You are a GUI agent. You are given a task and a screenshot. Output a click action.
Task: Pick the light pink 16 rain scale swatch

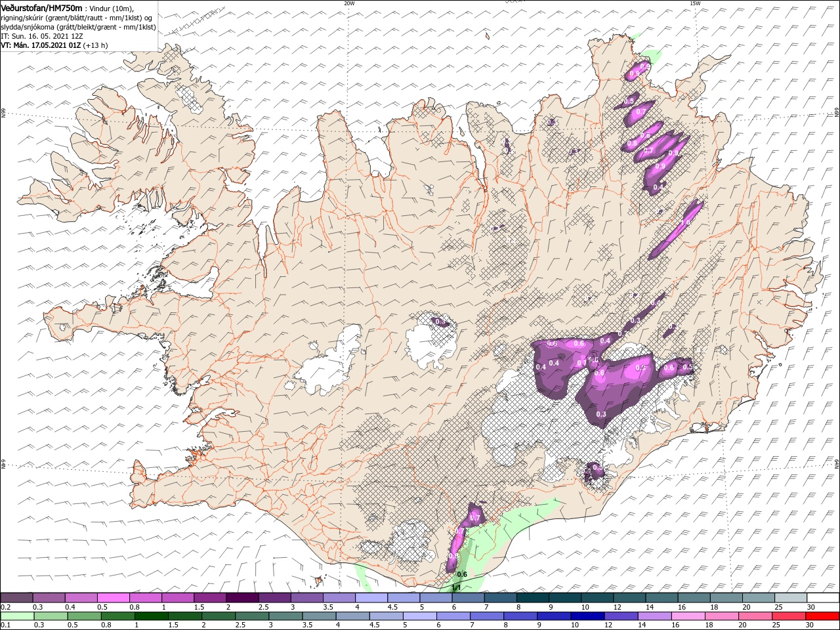pyautogui.click(x=688, y=616)
